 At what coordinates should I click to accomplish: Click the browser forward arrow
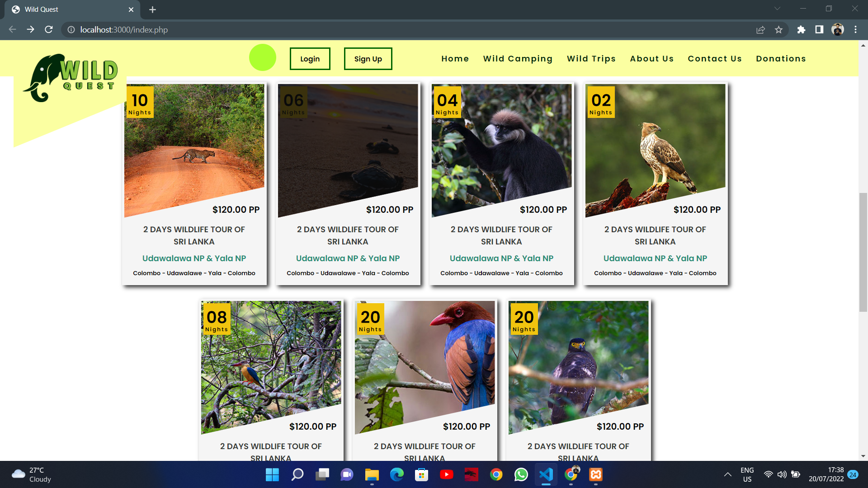(x=30, y=29)
